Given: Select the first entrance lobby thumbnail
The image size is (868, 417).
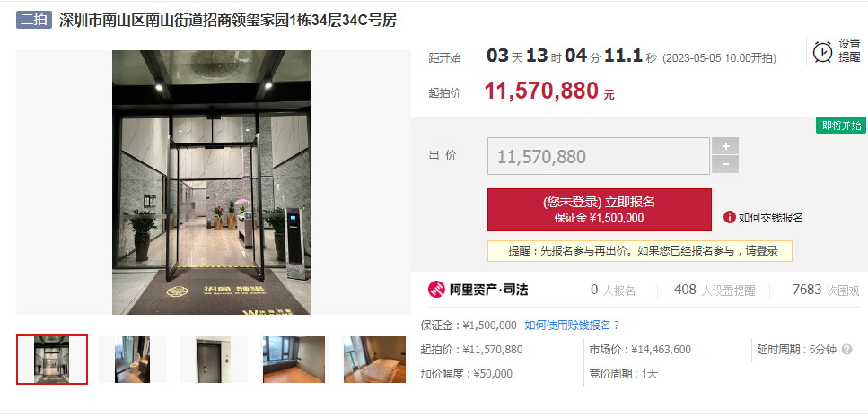Looking at the screenshot, I should coord(52,360).
